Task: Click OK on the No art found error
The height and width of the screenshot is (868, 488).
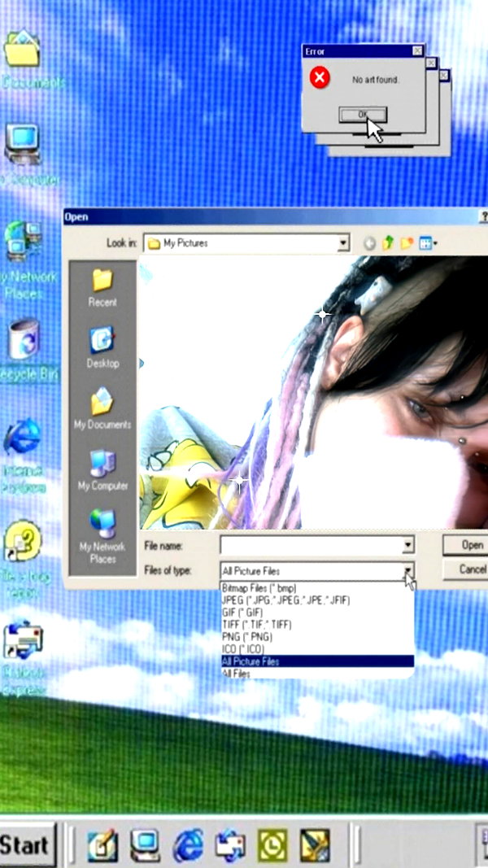Action: pos(363,115)
